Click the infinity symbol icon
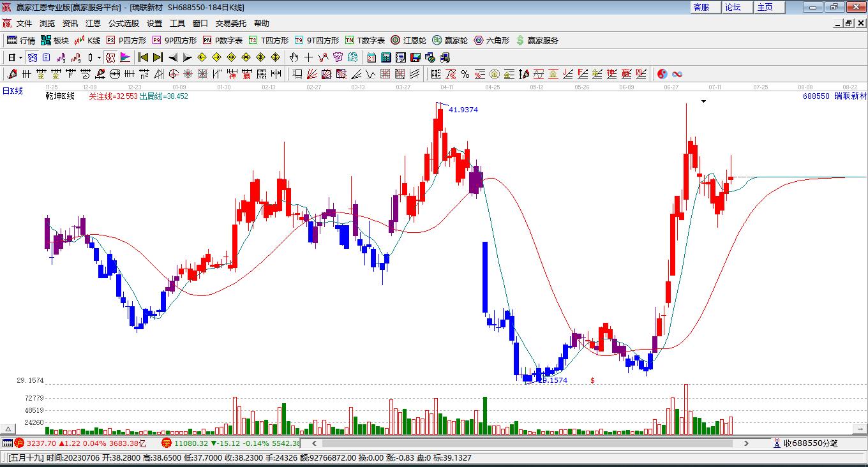 click(677, 74)
